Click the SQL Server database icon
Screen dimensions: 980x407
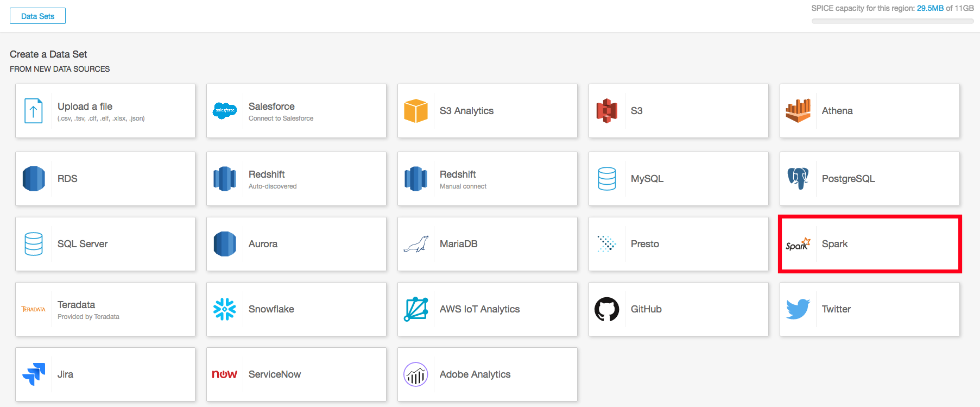(34, 244)
